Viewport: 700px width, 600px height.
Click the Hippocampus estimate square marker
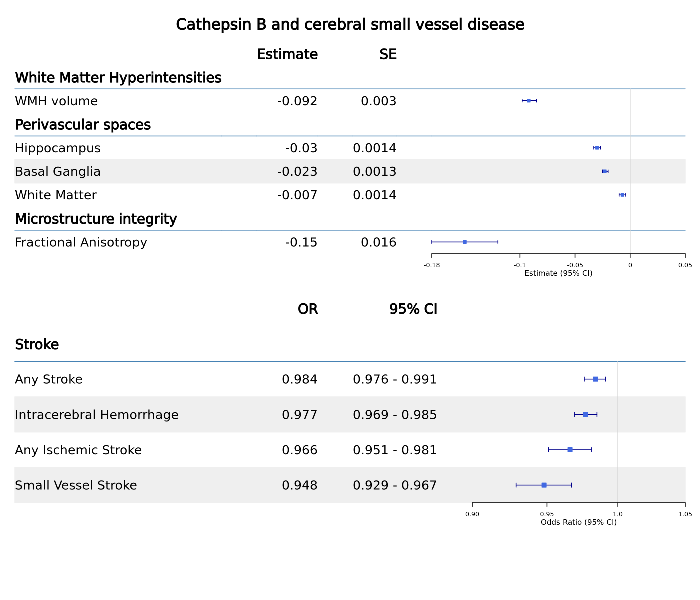(597, 148)
